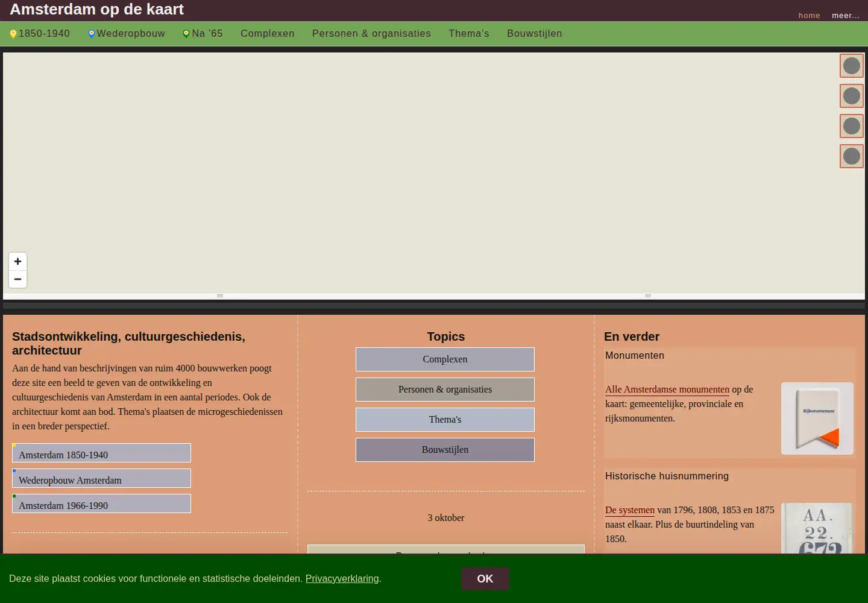Open the Wederopbouw menu with the blue pin
Viewport: 868px width, 603px height.
(x=127, y=34)
